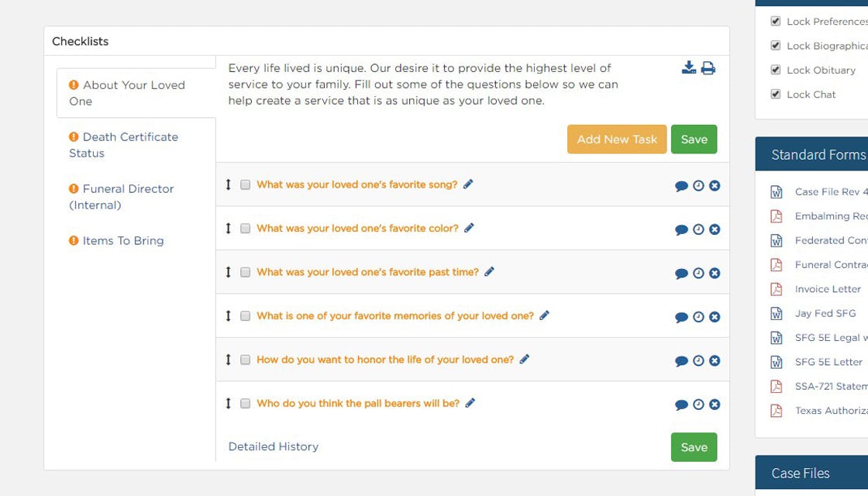Expand the Case Files section
Screen dimensions: 868x496
pos(800,473)
